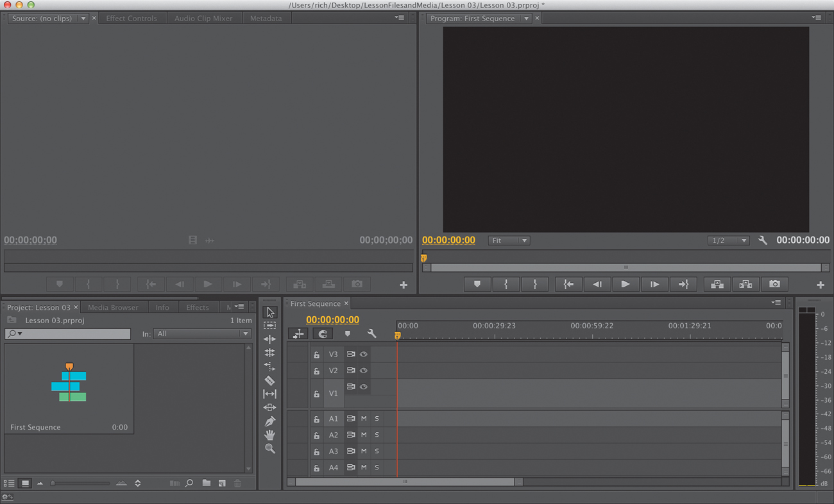The width and height of the screenshot is (834, 504).
Task: Click Mark Out in Program Monitor
Action: pyautogui.click(x=535, y=284)
